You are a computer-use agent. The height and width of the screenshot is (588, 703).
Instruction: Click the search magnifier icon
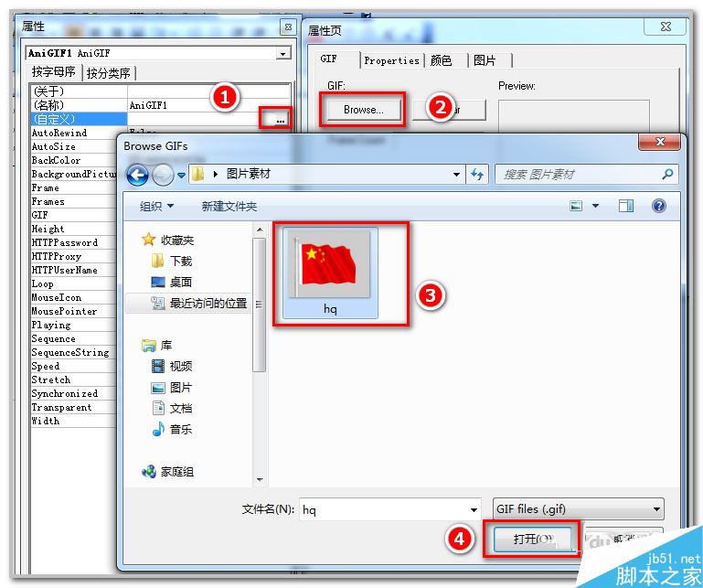pyautogui.click(x=667, y=174)
